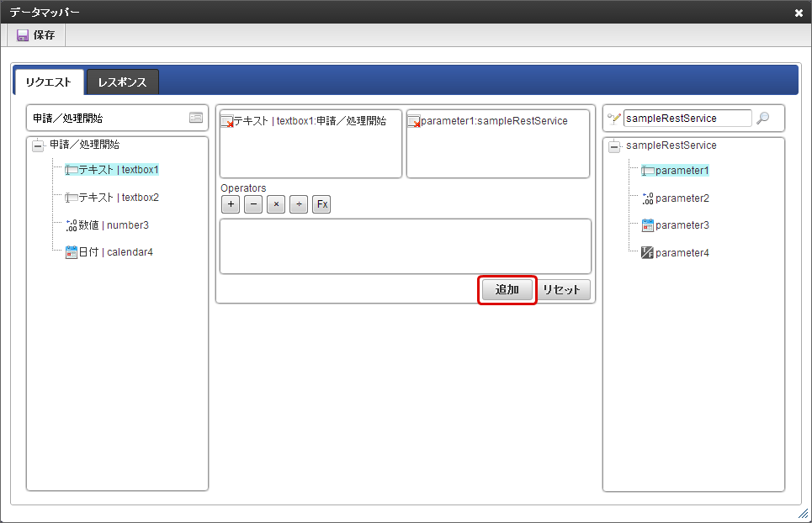Click the floppy disk save icon
Image resolution: width=812 pixels, height=523 pixels.
coord(22,35)
